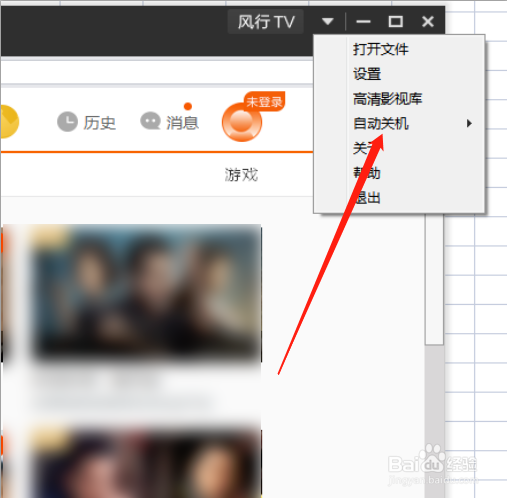
Task: Open the second video thumbnail below
Action: pos(147,463)
